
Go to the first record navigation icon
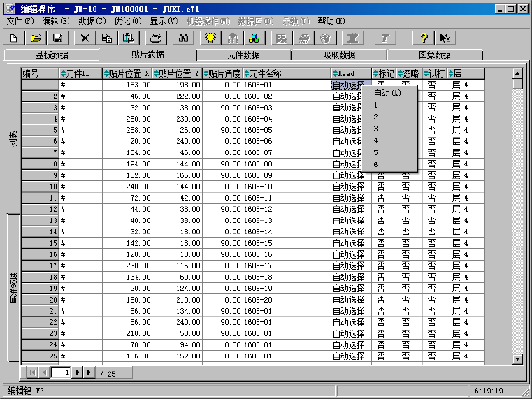click(x=33, y=372)
